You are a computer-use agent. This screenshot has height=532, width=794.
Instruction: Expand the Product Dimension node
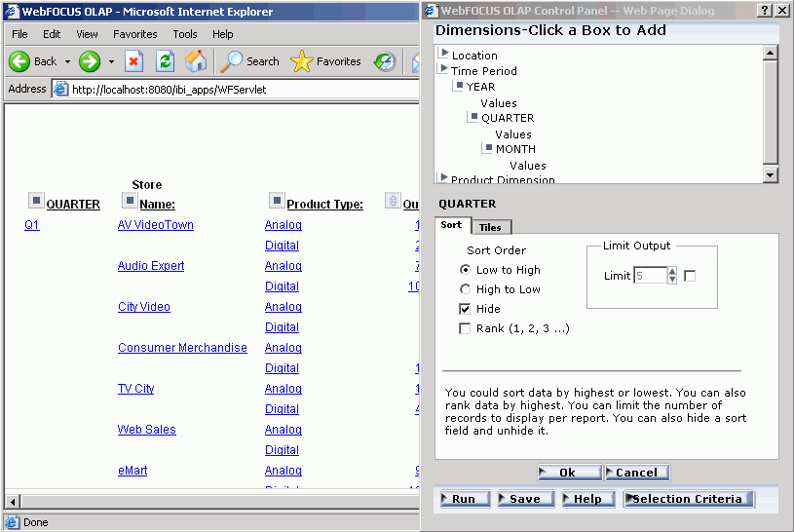444,176
